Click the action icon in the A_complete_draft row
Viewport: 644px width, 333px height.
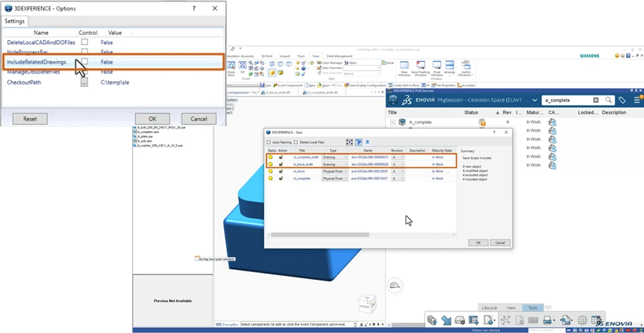click(x=281, y=157)
